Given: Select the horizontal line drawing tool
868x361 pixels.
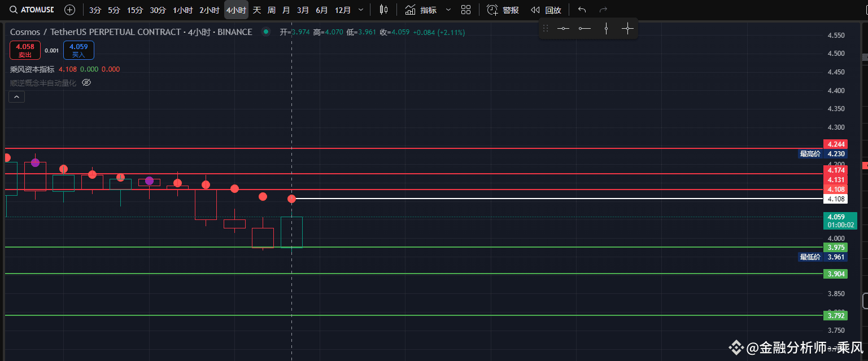Looking at the screenshot, I should click(x=564, y=28).
